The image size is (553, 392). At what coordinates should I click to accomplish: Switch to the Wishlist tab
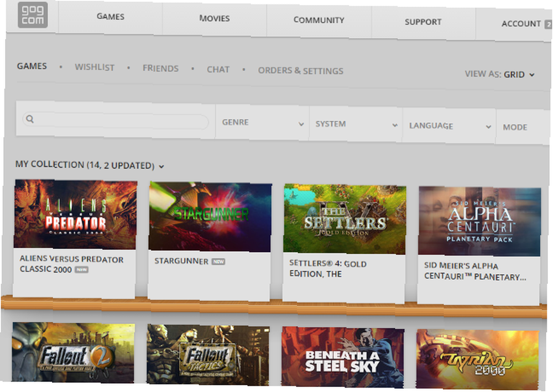[x=95, y=67]
